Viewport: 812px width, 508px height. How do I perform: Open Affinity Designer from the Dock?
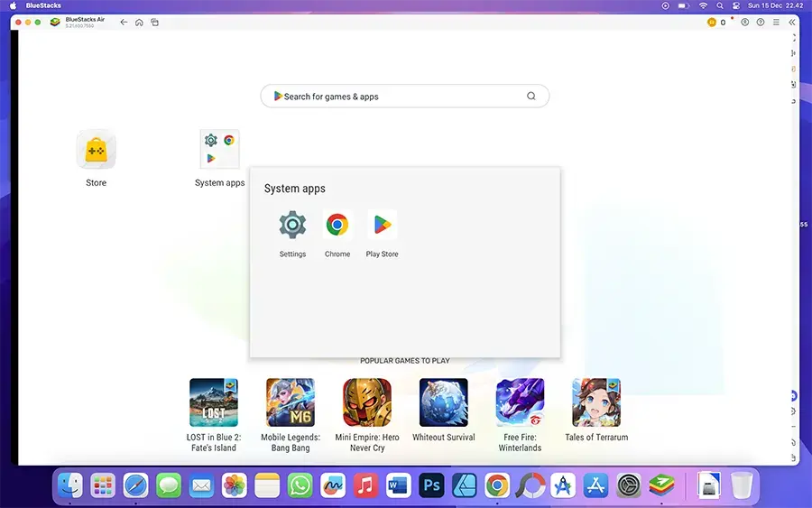point(465,485)
